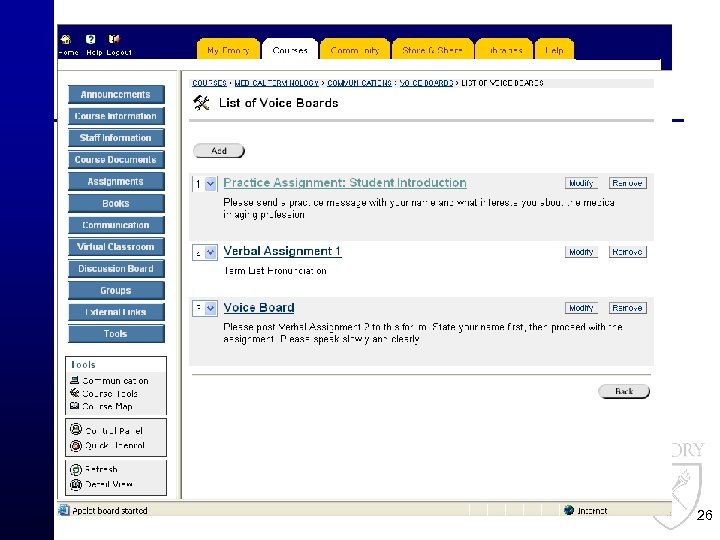Click the Control Panel text link

point(114,431)
